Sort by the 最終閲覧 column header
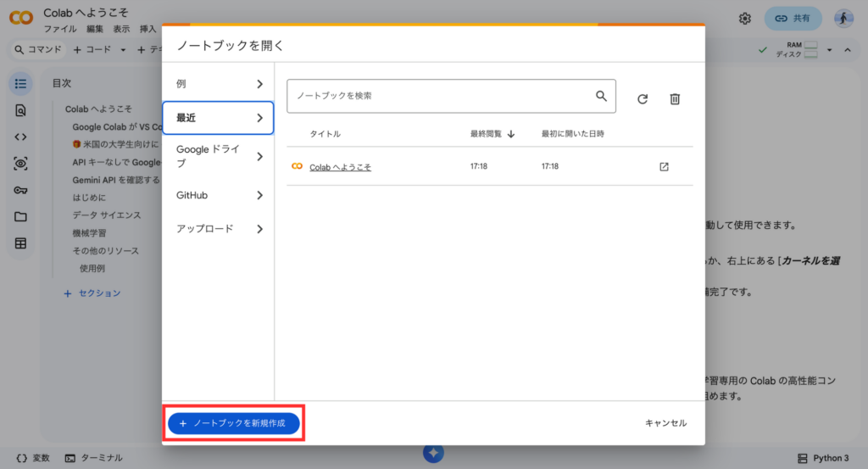This screenshot has height=469, width=868. click(x=486, y=134)
